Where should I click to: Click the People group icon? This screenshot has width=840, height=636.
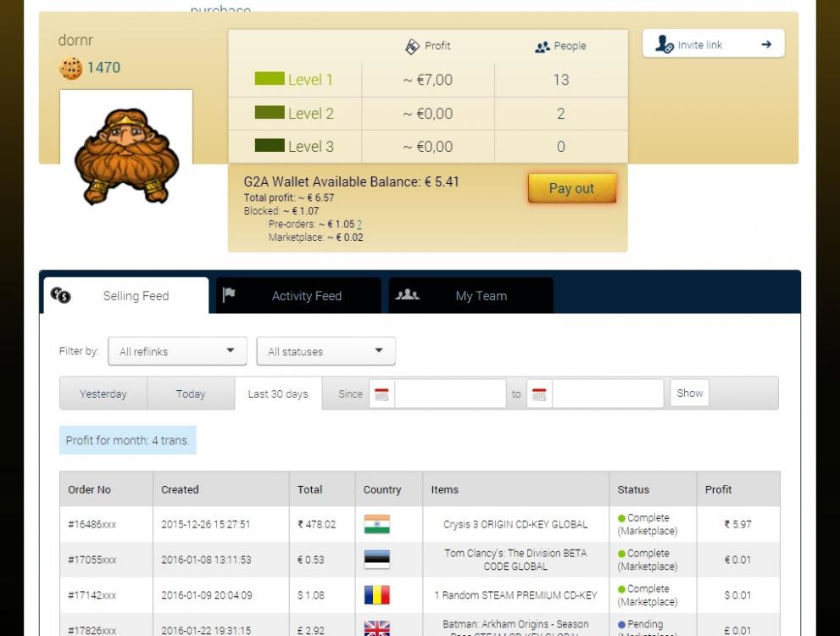(542, 47)
